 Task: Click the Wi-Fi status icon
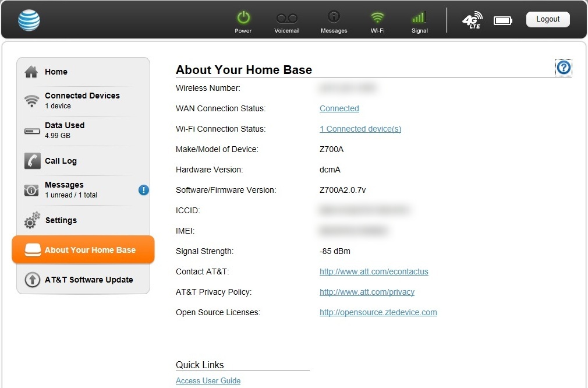(x=377, y=17)
